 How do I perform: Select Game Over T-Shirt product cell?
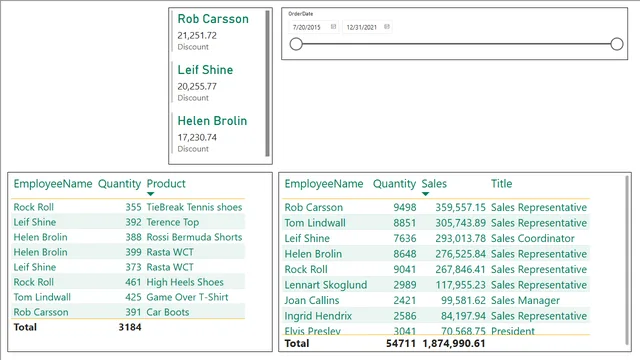(187, 297)
